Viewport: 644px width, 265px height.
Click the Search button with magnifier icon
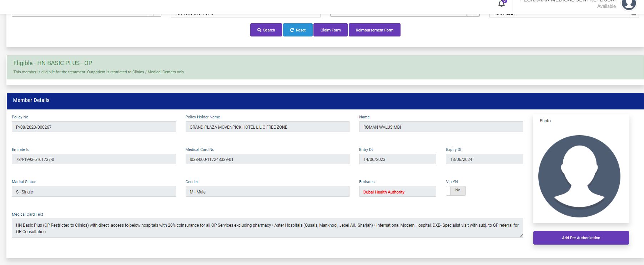coord(266,30)
